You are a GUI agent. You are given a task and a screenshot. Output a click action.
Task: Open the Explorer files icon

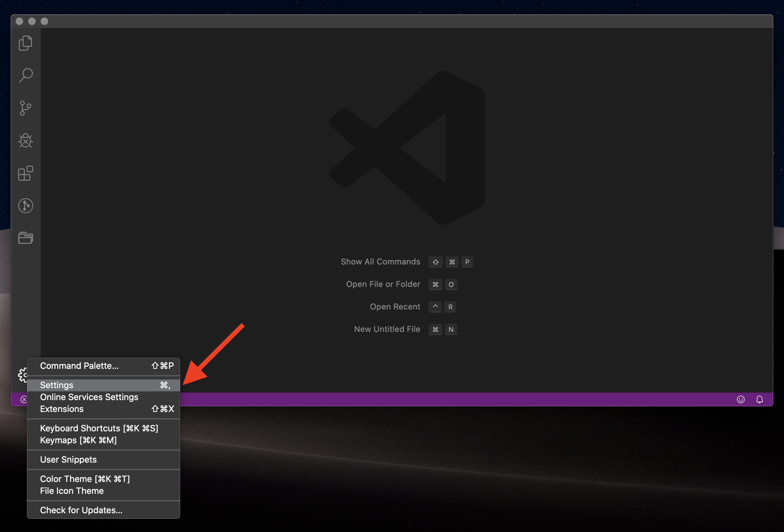coord(25,43)
